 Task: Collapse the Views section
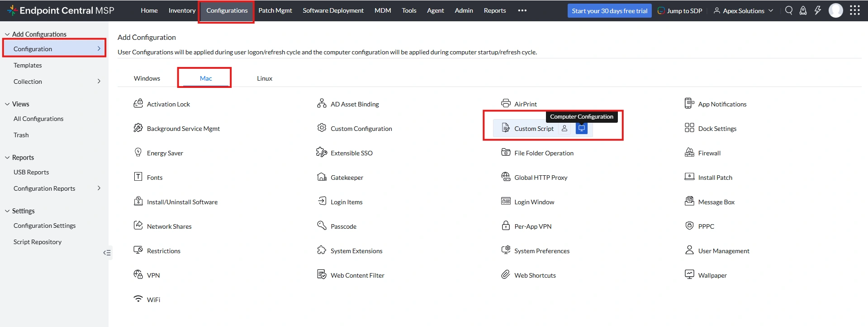click(7, 104)
